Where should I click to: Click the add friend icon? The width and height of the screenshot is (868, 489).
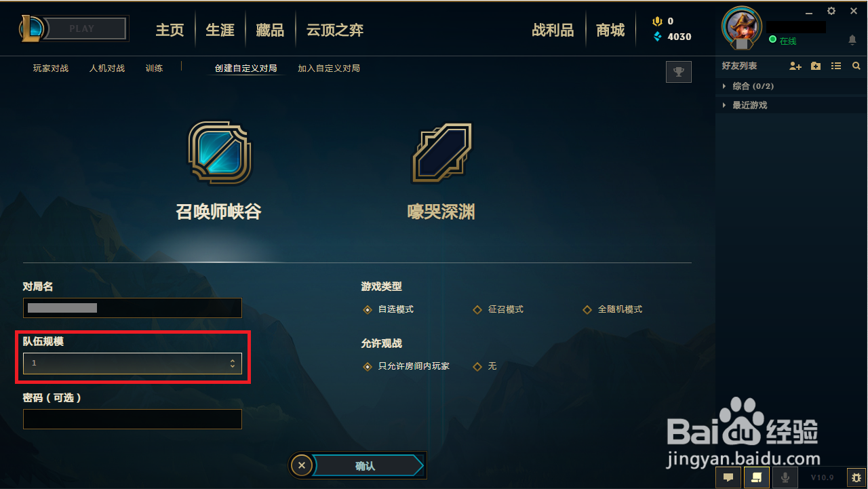point(795,66)
